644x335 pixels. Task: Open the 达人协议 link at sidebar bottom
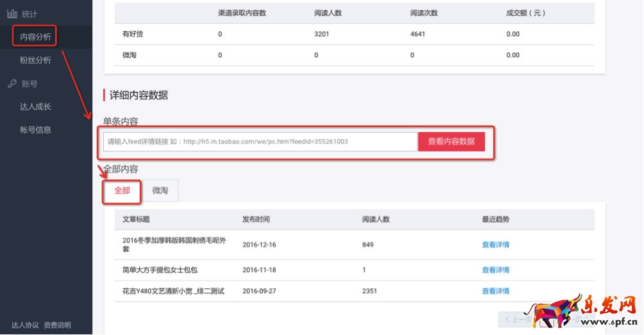click(x=25, y=325)
